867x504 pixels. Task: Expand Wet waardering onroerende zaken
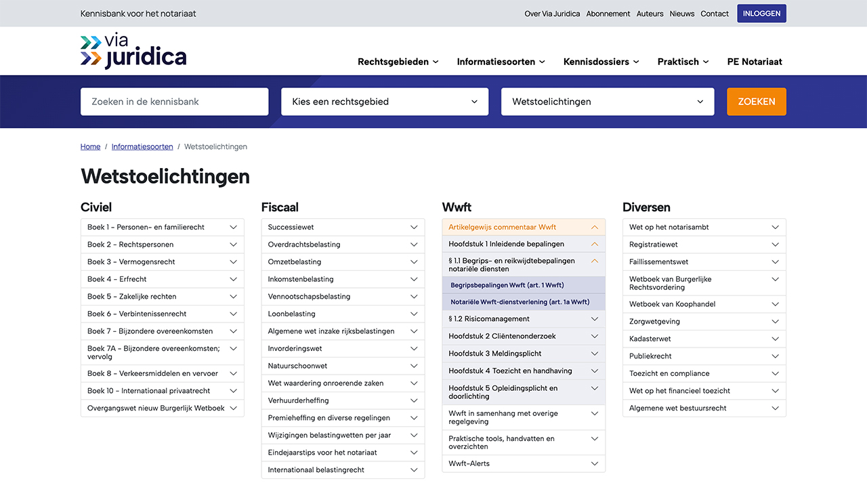[x=343, y=383]
